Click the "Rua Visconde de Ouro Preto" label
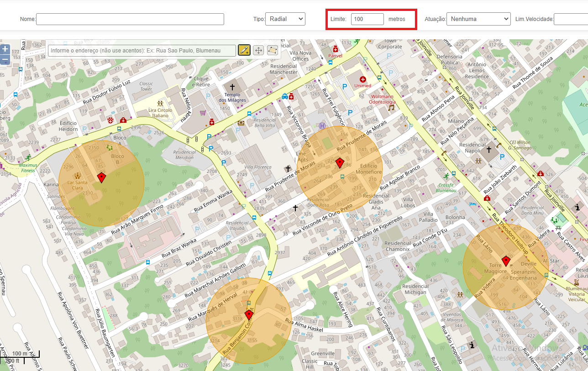 (322, 219)
